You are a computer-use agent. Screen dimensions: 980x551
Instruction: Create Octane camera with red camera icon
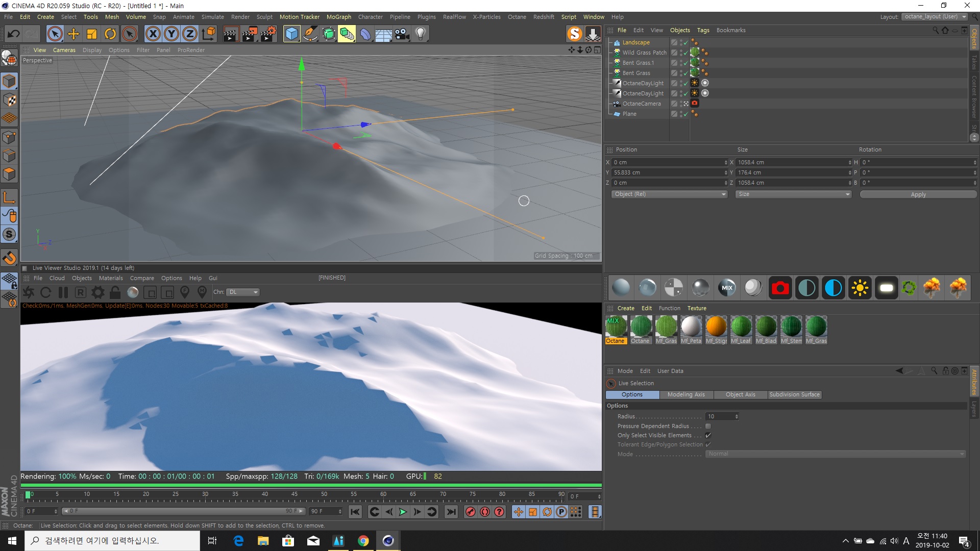pyautogui.click(x=780, y=288)
